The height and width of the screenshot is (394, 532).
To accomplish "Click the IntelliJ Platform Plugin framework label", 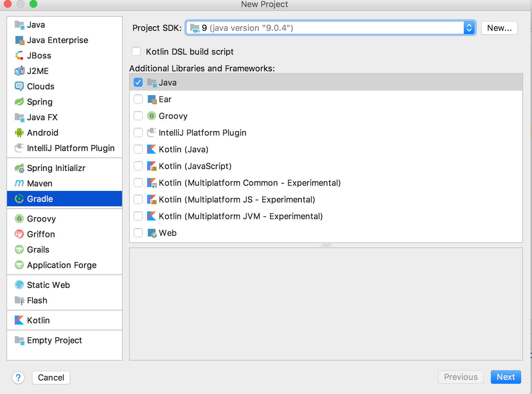I will coord(203,133).
